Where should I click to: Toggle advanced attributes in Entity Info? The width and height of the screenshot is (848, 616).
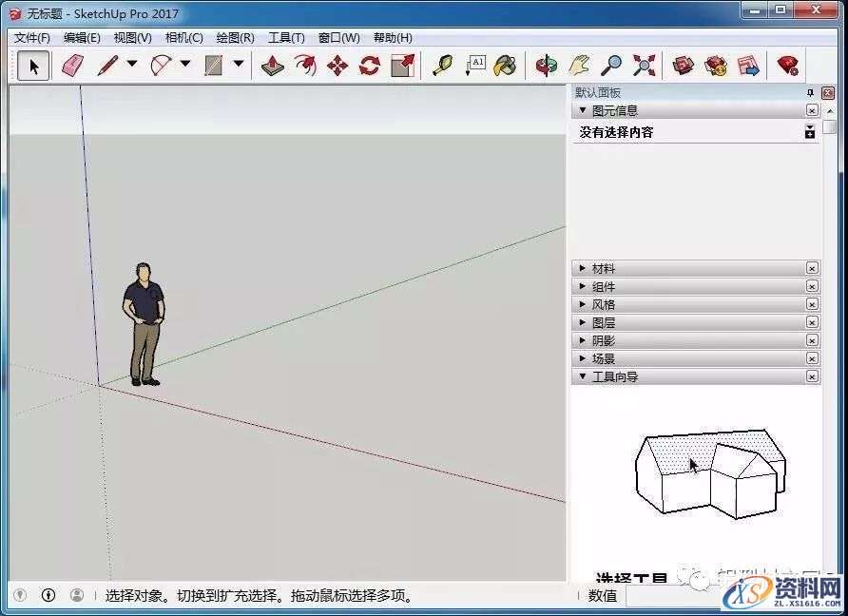(810, 131)
